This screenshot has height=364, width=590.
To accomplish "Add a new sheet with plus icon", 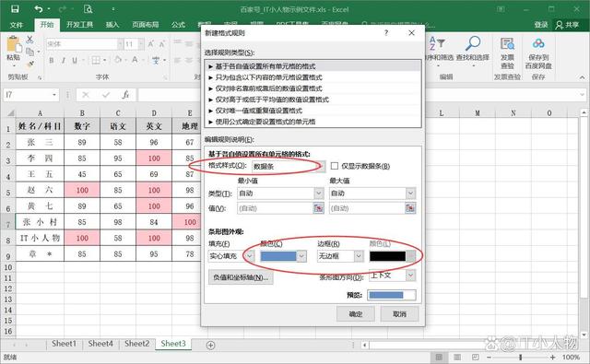I will point(211,345).
